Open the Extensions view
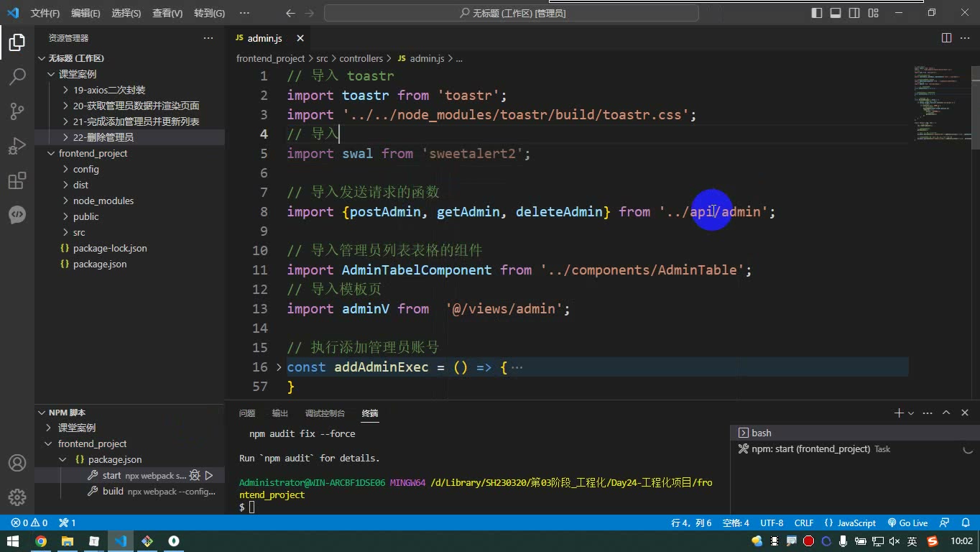The height and width of the screenshot is (552, 980). click(17, 180)
